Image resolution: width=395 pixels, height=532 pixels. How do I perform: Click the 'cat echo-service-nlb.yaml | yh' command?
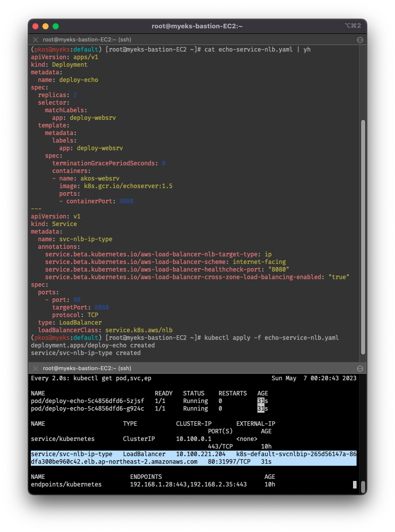point(257,50)
